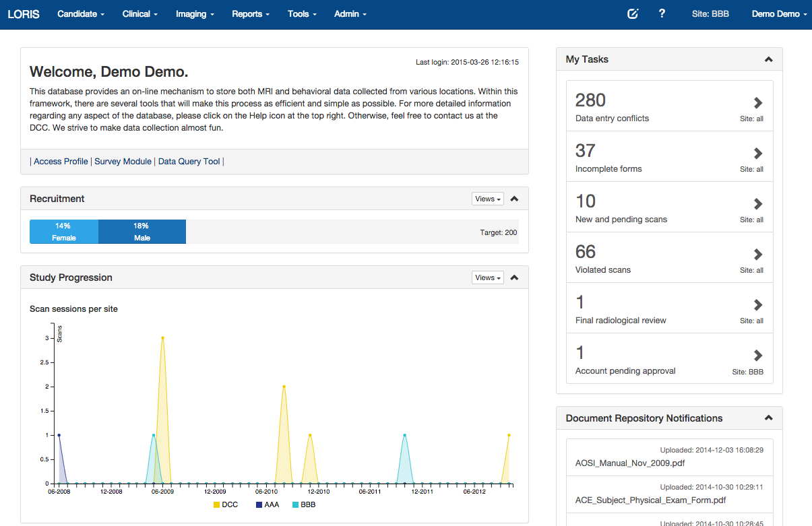Click the Male recruitment progress bar segment
The height and width of the screenshot is (526, 812).
pos(142,231)
